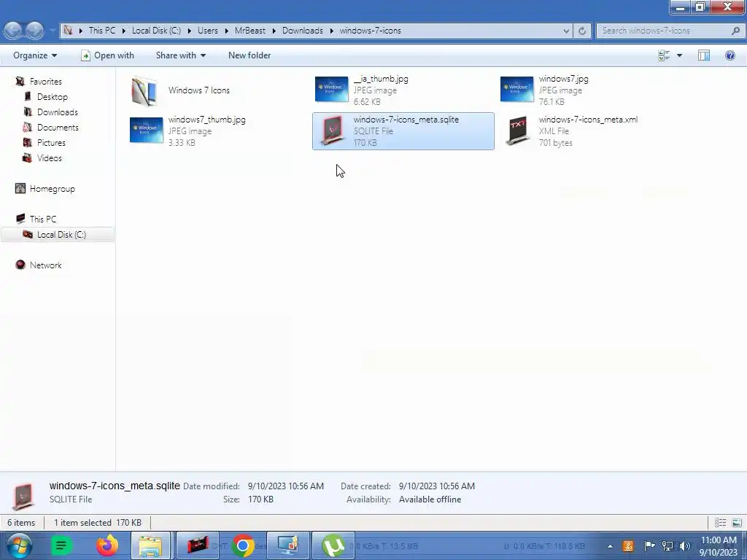
Task: Open Downloads in the sidebar
Action: [57, 112]
